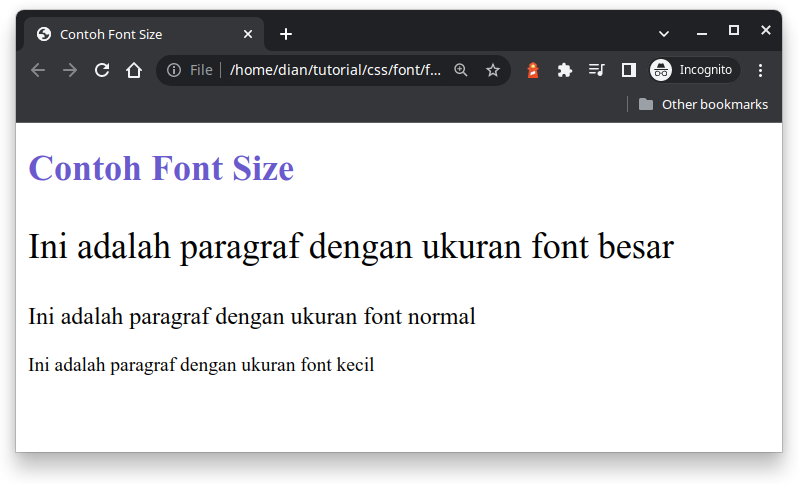Viewport: 798px width, 484px height.
Task: Open a new tab with the plus button
Action: point(286,34)
